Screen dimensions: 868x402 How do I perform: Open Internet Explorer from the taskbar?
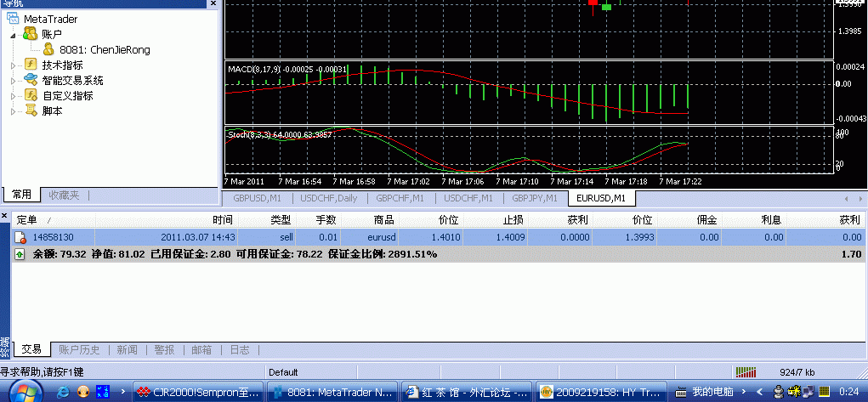pyautogui.click(x=63, y=392)
